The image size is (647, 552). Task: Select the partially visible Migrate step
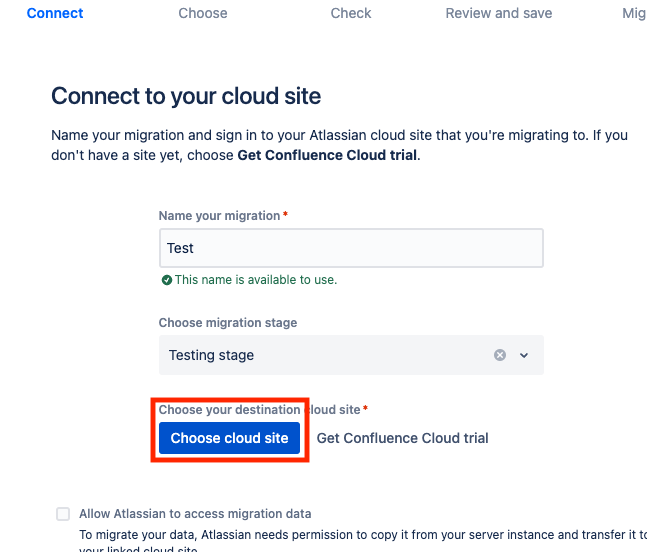tap(634, 13)
